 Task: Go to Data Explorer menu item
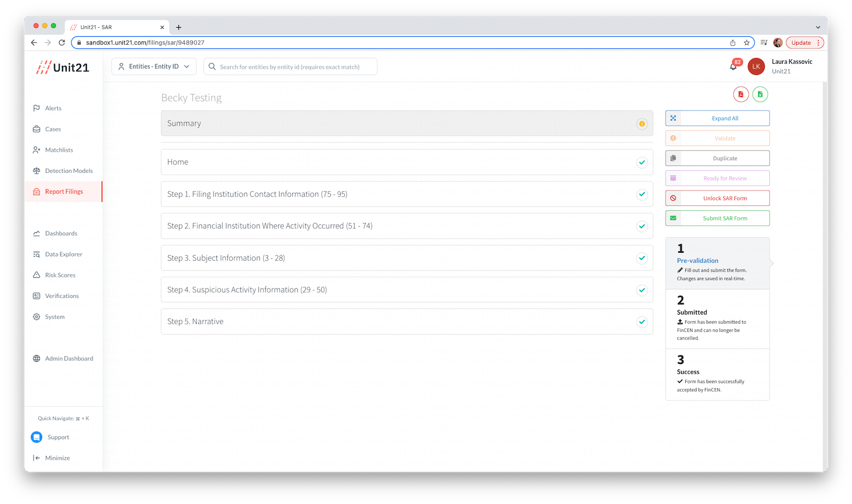pos(63,254)
